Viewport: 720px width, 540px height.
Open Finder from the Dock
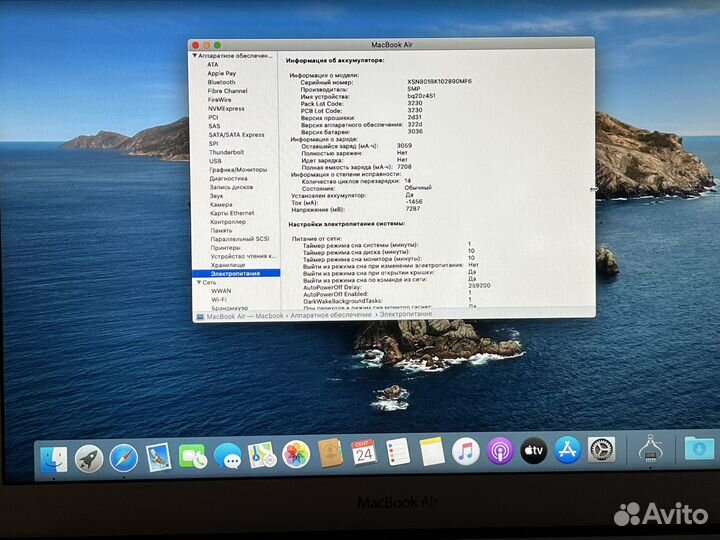(53, 458)
